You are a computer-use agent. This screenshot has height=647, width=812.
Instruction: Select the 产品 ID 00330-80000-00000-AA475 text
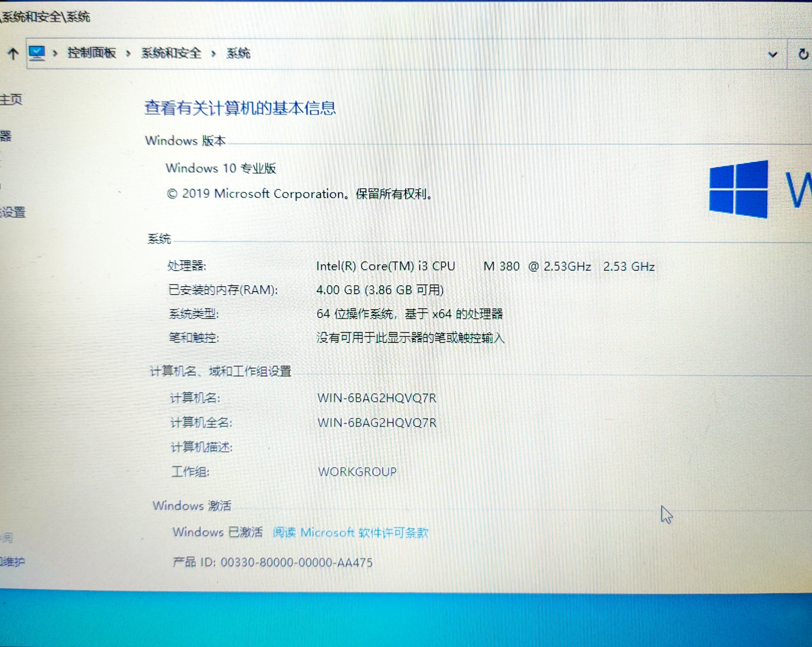(273, 562)
